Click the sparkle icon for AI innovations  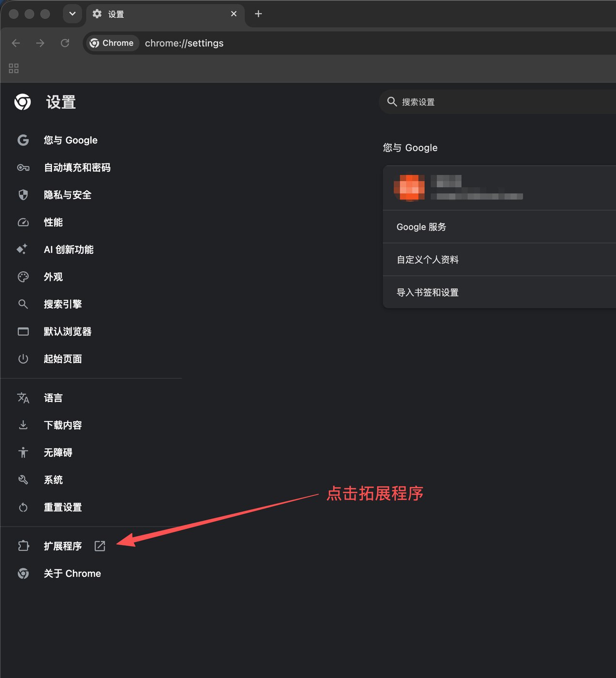pos(22,249)
